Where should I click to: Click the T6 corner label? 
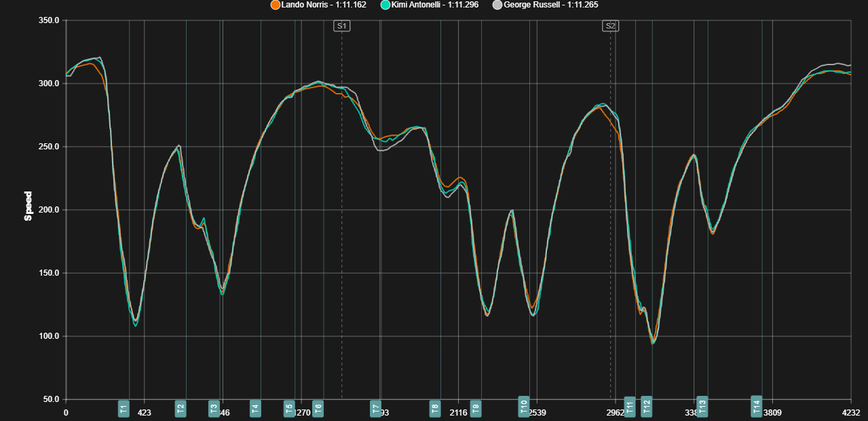318,408
